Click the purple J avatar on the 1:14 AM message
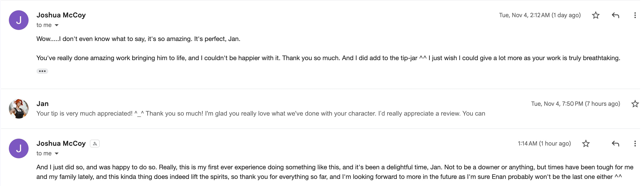The image size is (644, 186). pos(19,148)
